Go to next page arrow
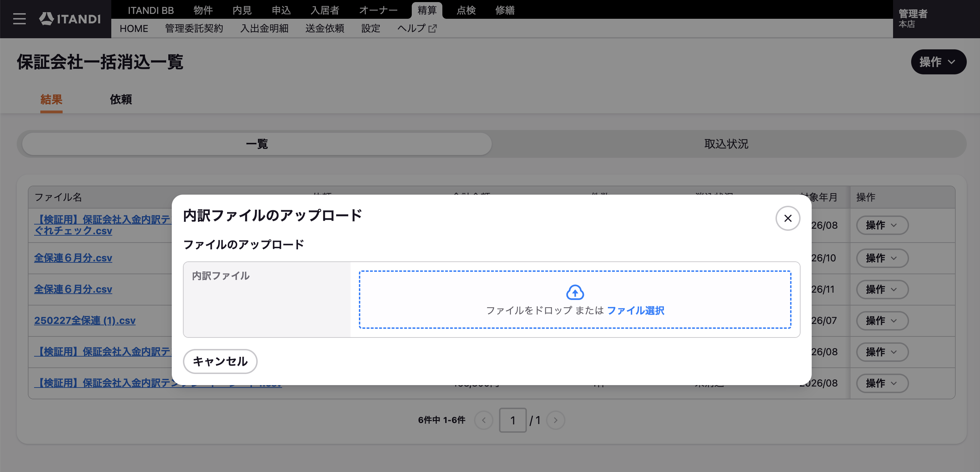The image size is (980, 472). click(555, 420)
